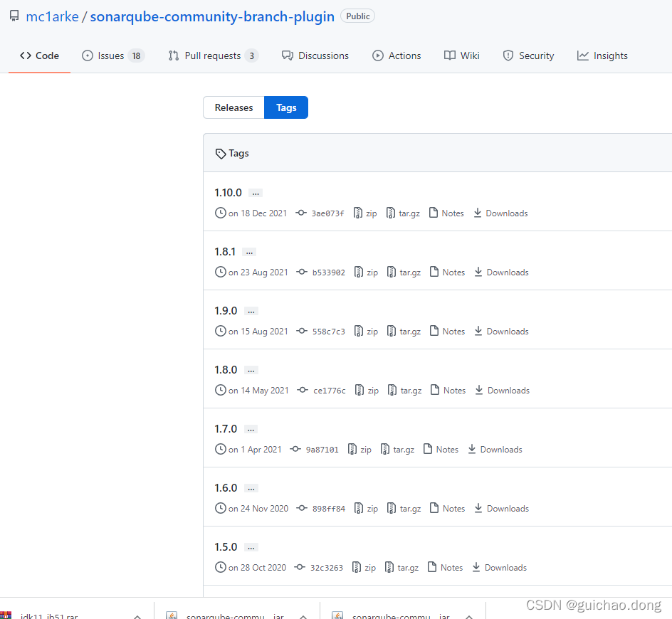Click the Downloads arrow icon for 1.9.0

coord(478,331)
